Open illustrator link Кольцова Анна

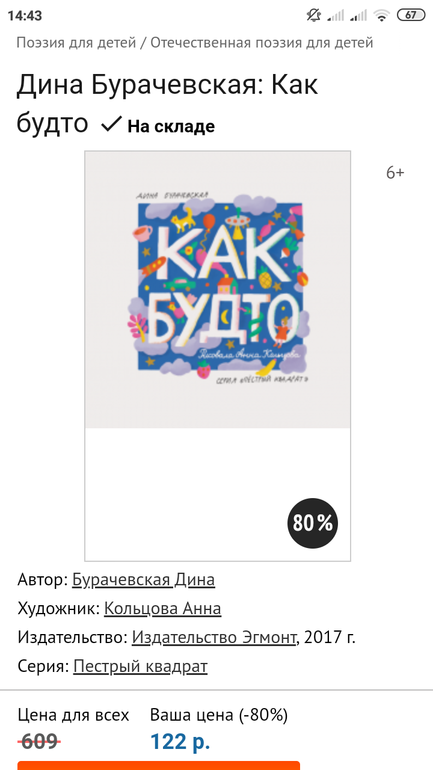click(162, 609)
